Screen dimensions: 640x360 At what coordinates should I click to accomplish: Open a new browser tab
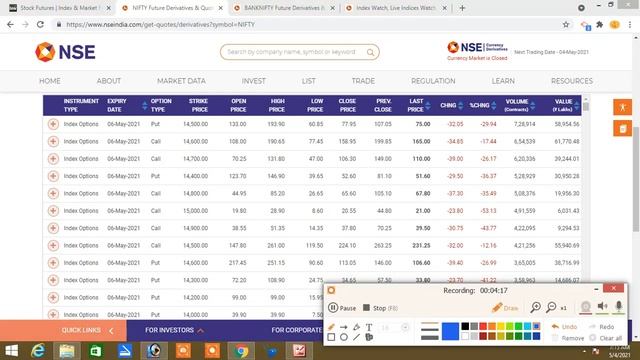[x=462, y=8]
